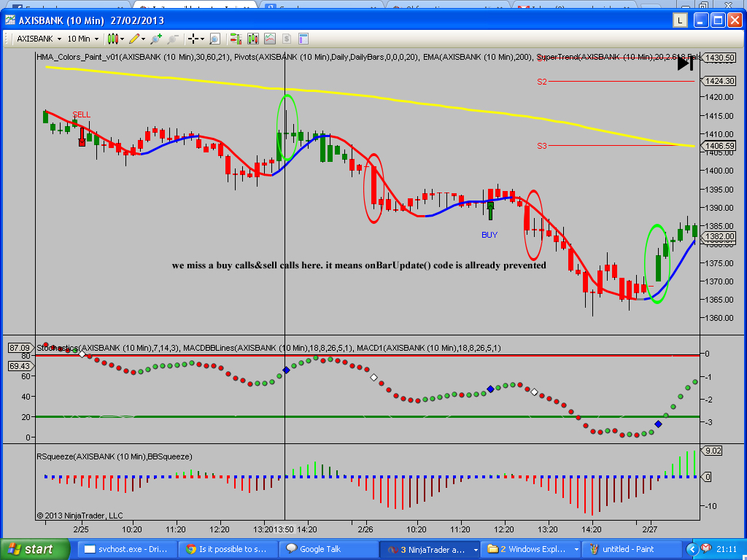Select the RSqueeze indicator label
The height and width of the screenshot is (560, 747).
tap(115, 456)
